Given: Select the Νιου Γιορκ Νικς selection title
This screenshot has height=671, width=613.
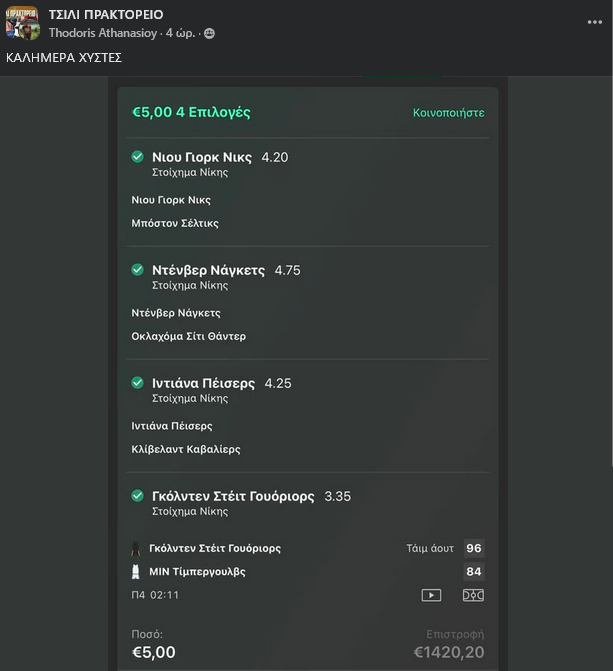Looking at the screenshot, I should click(202, 157).
